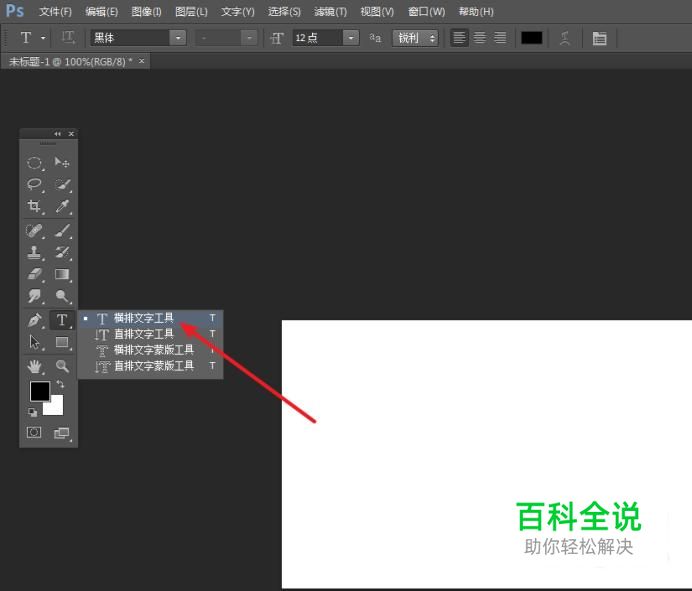
Task: Open the font style dropdown
Action: 249,38
